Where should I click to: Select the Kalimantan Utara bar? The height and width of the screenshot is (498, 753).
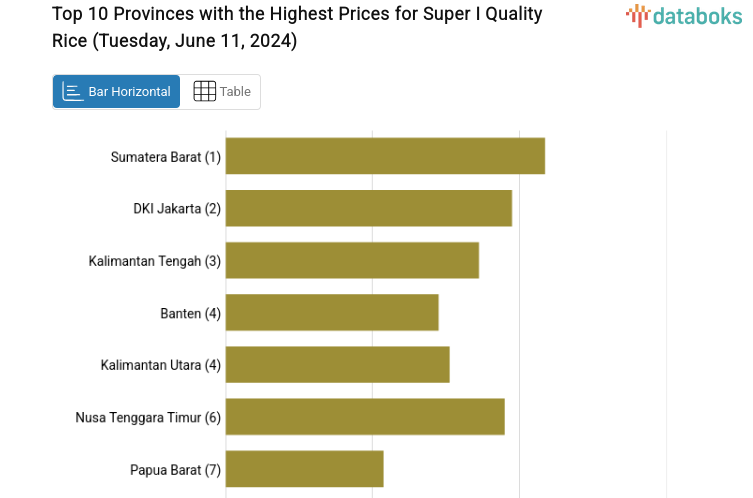click(337, 364)
